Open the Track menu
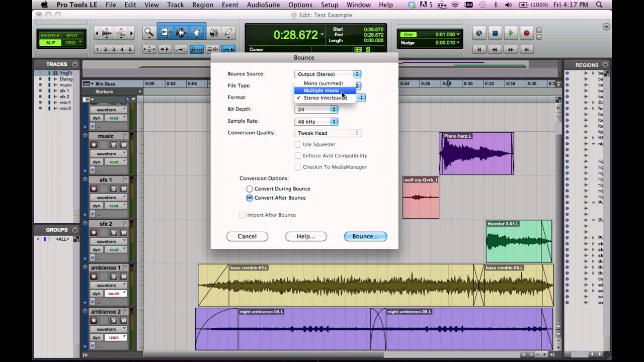Screen dimensions: 644x362 pos(175,5)
